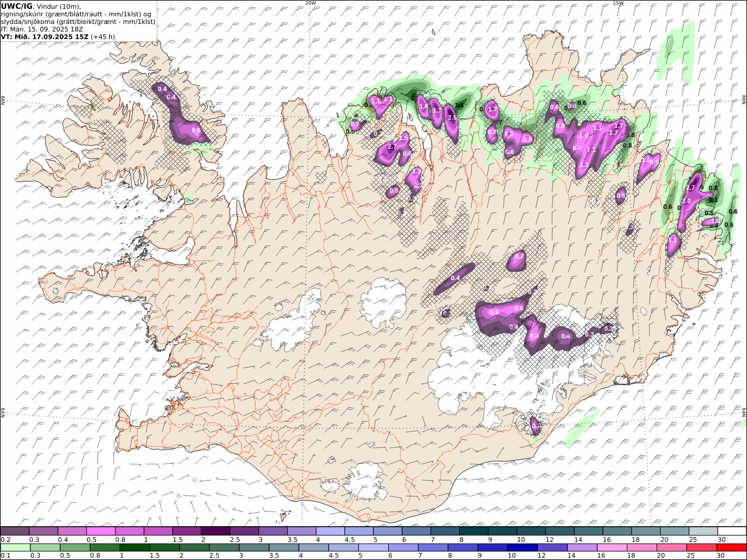747x560 pixels.
Task: Click the '(+45 h)' forecast offset
Action: 103,36
